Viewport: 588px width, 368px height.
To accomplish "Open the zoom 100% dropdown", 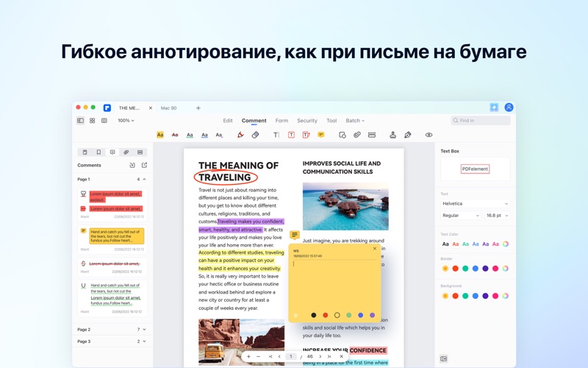I will 126,121.
